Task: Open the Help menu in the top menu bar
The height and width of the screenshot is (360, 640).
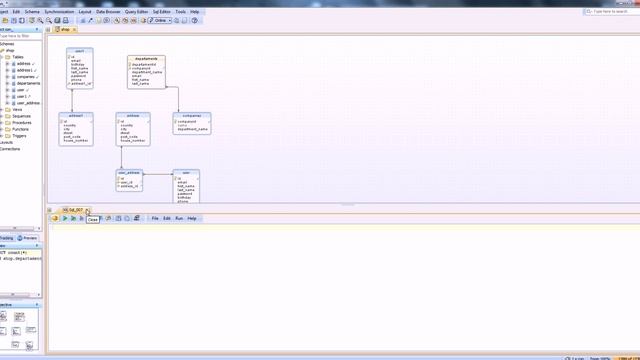Action: (x=195, y=12)
